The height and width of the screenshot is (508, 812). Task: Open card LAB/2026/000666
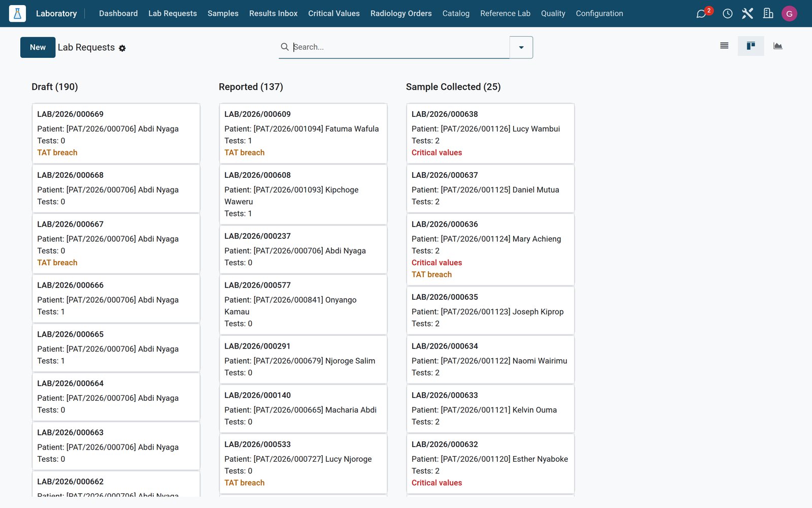click(x=116, y=299)
